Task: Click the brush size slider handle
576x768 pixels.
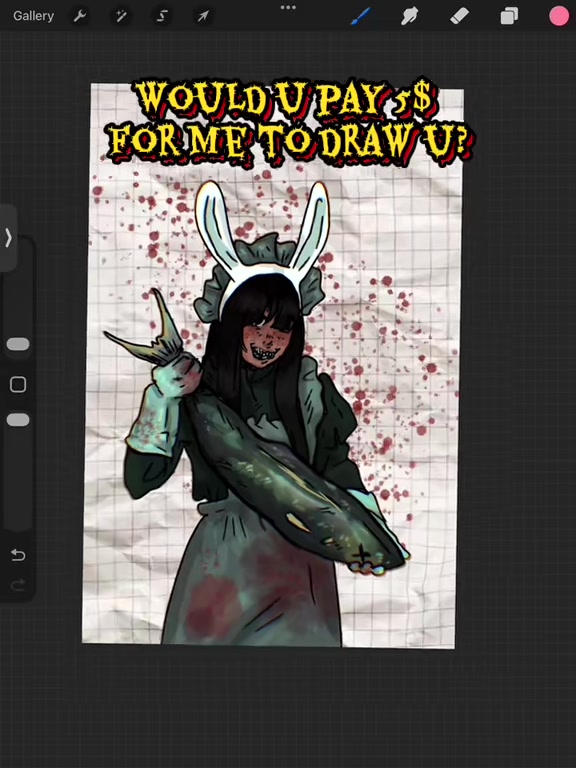Action: 18,344
